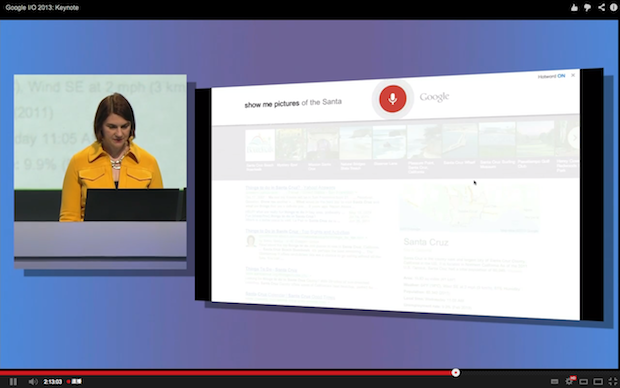Toggle captions button in player bar

click(x=554, y=381)
